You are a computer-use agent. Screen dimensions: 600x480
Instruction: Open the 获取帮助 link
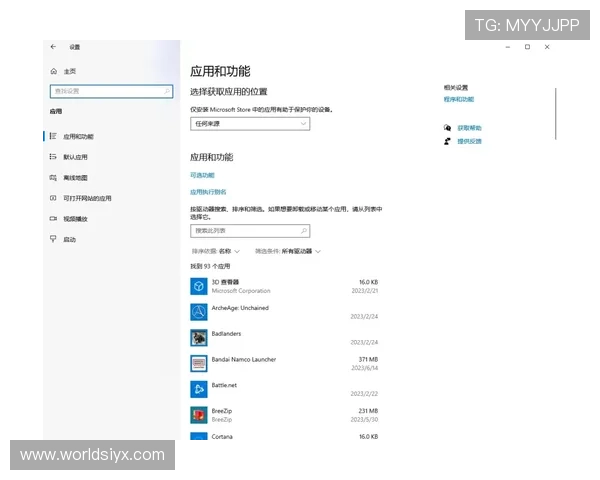tap(470, 128)
